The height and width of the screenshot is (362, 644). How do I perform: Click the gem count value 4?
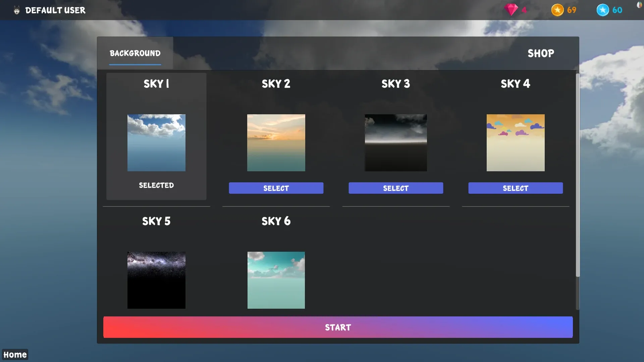point(524,10)
